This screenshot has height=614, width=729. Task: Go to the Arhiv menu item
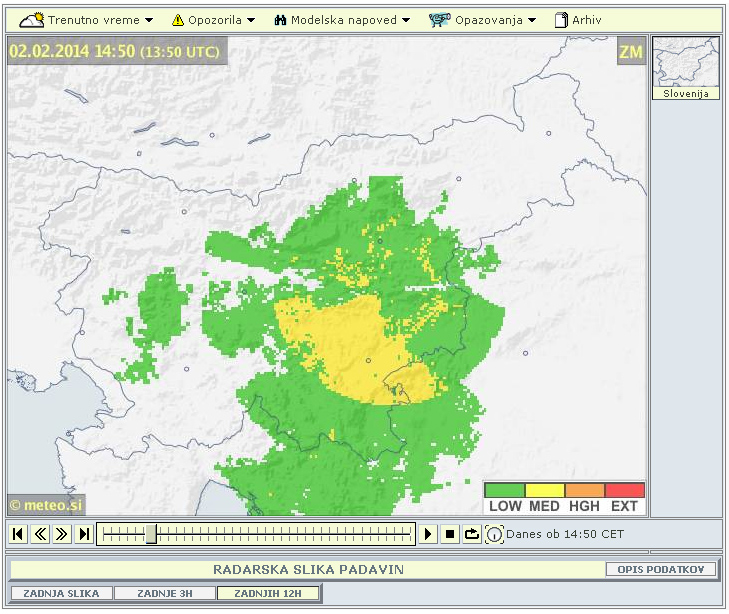tap(578, 20)
